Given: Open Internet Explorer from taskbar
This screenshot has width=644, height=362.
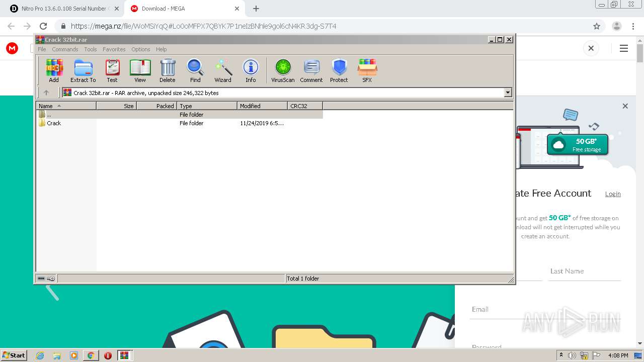Looking at the screenshot, I should pyautogui.click(x=40, y=355).
